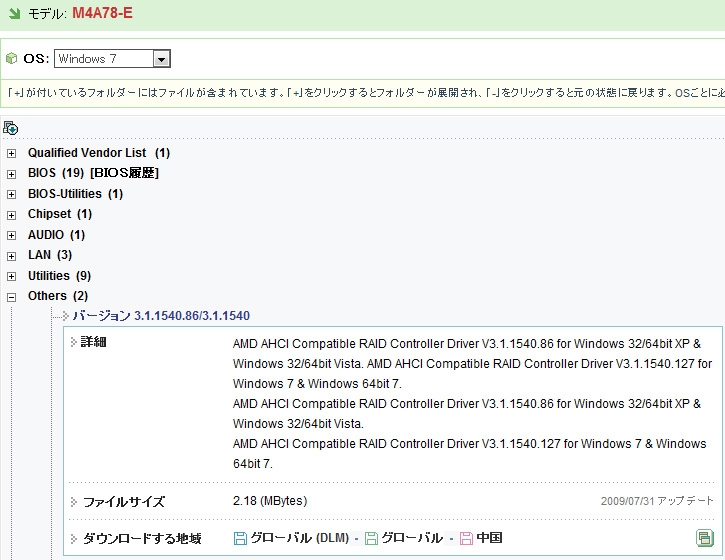Select the LAN (3) label
725x560 pixels.
point(50,255)
